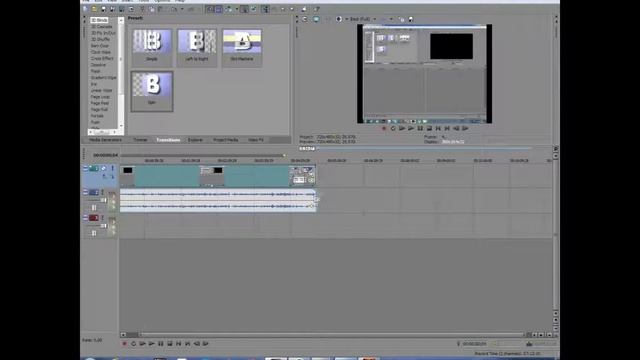This screenshot has width=640, height=360.
Task: Minimize the blue audio track header
Action: (x=85, y=192)
